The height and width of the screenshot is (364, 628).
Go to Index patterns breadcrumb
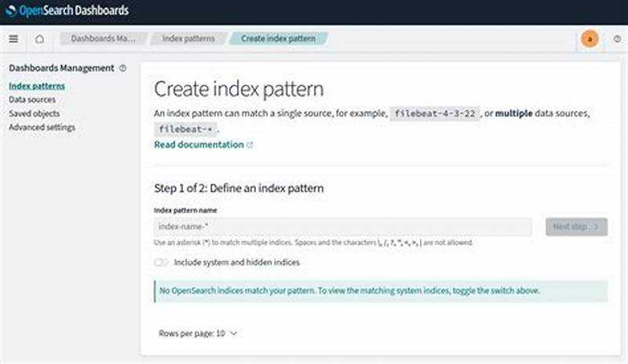(x=188, y=38)
